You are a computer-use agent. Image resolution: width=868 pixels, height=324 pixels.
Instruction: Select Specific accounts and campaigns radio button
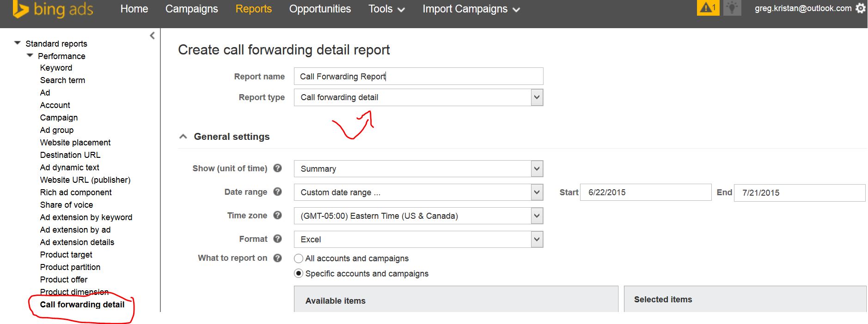click(299, 273)
